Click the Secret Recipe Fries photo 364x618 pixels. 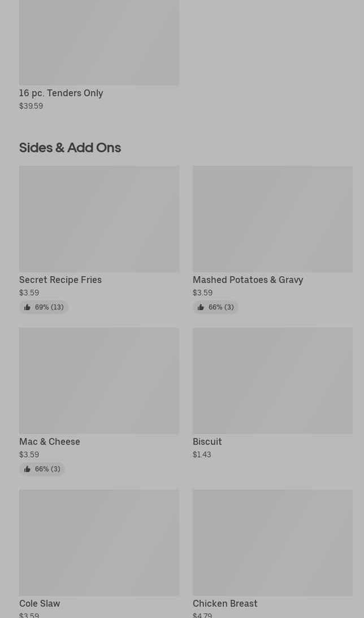pos(99,219)
